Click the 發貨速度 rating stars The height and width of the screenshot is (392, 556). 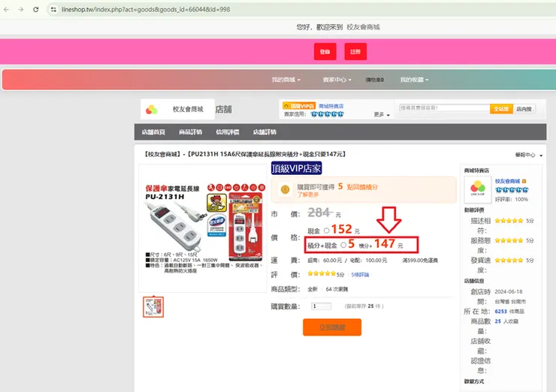point(509,261)
